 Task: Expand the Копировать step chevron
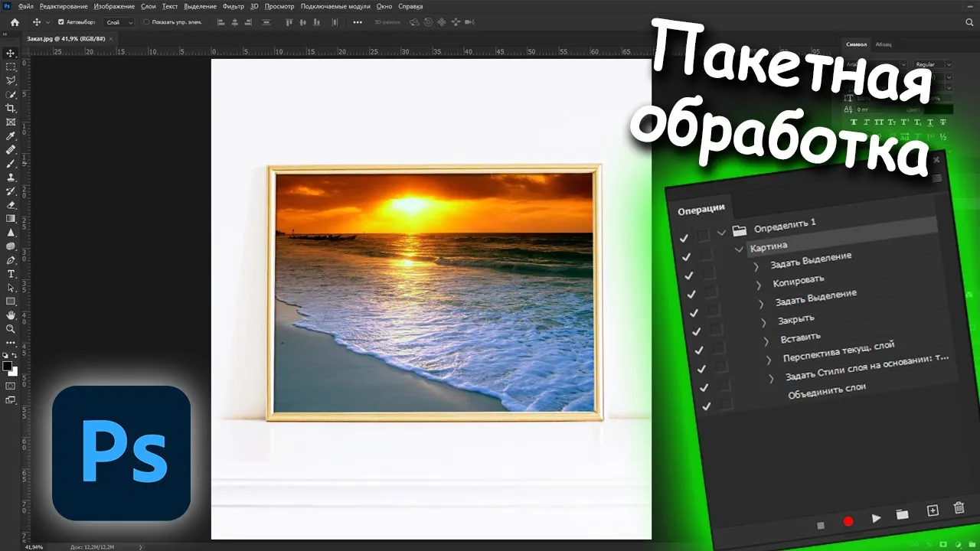[x=759, y=285]
